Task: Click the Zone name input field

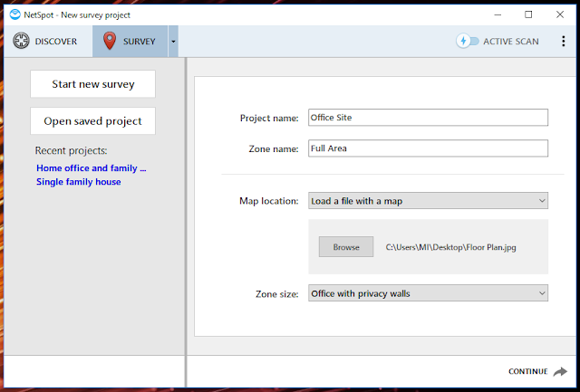Action: click(x=428, y=148)
